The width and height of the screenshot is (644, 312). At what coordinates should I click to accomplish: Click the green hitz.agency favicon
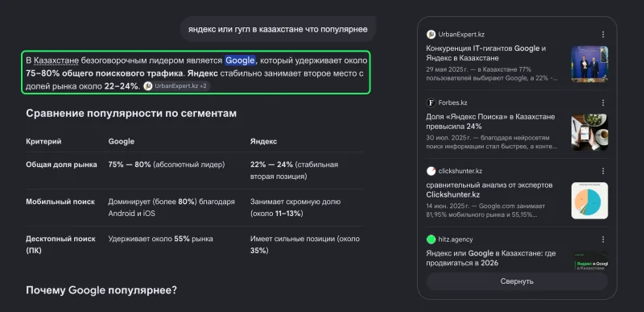[x=431, y=239]
